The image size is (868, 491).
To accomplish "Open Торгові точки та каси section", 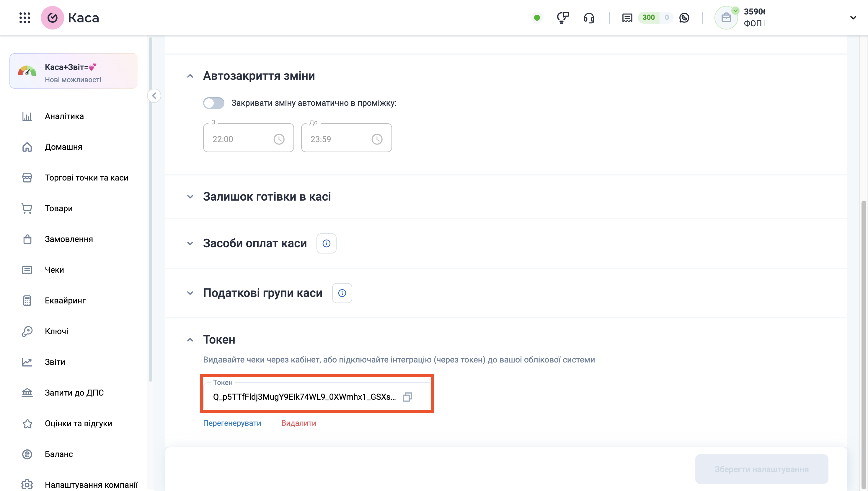I will [x=86, y=177].
